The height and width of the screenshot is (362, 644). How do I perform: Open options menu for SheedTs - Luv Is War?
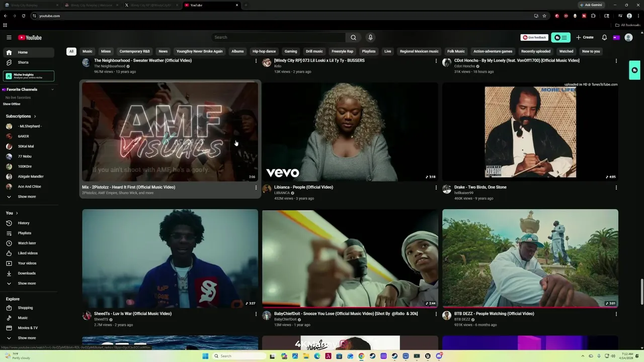[256, 314]
